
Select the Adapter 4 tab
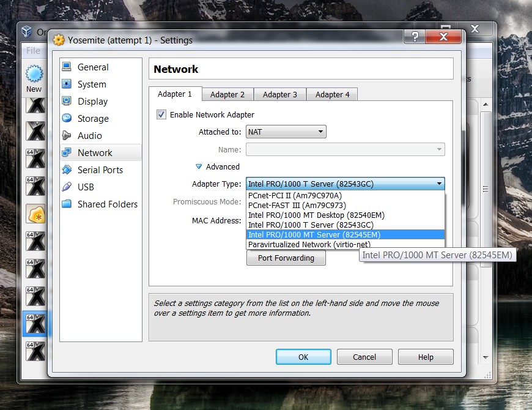click(x=332, y=94)
